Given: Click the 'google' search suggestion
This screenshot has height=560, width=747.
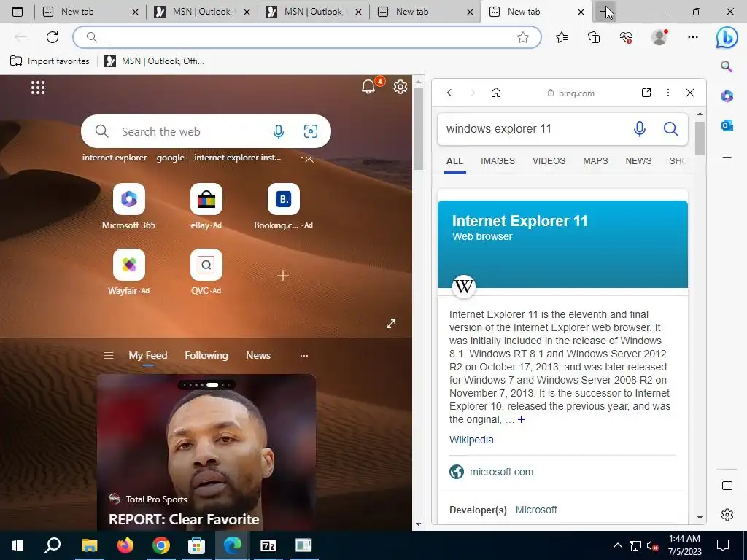Looking at the screenshot, I should pos(171,157).
